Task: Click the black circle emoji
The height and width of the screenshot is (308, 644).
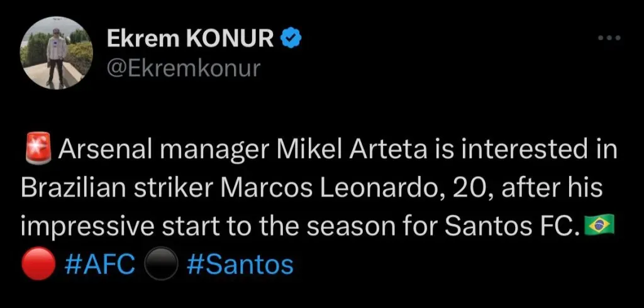Action: click(x=158, y=265)
